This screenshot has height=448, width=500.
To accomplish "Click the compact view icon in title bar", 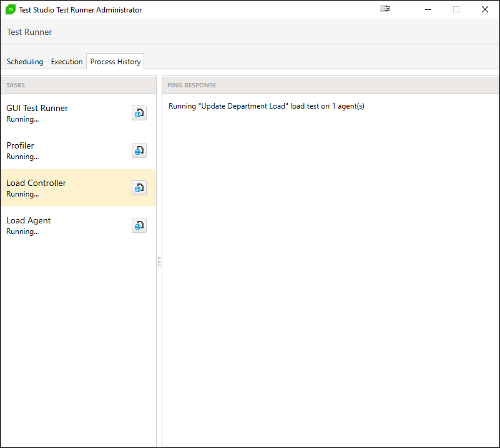I will point(385,9).
